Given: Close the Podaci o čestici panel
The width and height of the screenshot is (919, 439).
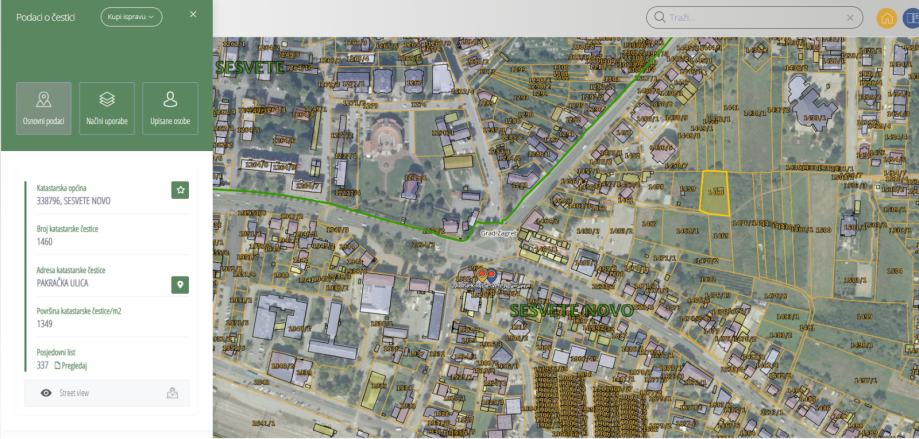Looking at the screenshot, I should [193, 14].
